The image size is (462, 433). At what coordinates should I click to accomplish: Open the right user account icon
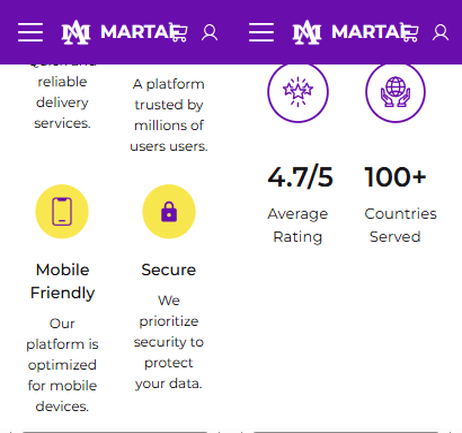pyautogui.click(x=441, y=33)
